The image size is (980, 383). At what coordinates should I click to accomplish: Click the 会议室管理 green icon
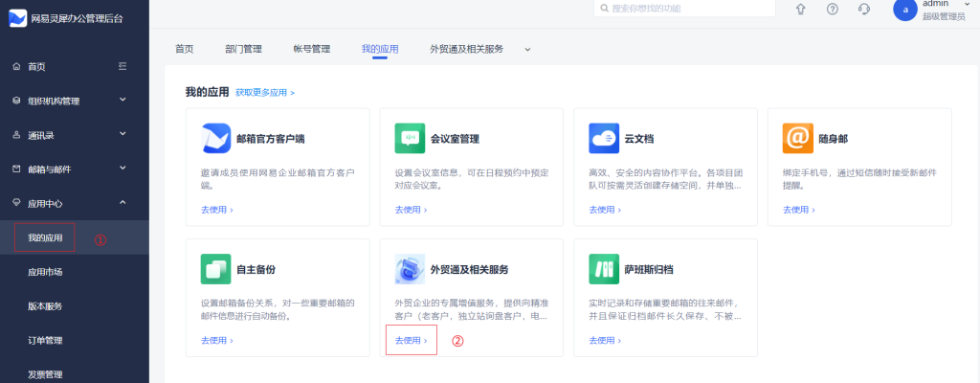pyautogui.click(x=410, y=138)
